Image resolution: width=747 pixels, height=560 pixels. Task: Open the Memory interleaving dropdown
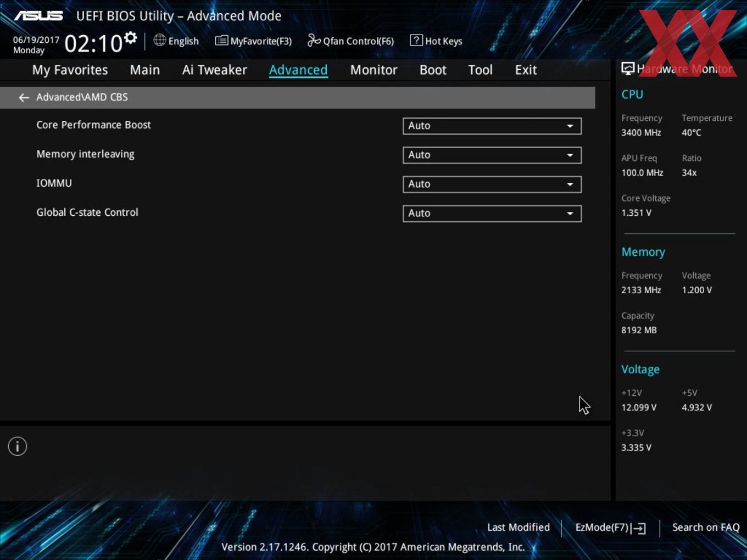coord(492,155)
